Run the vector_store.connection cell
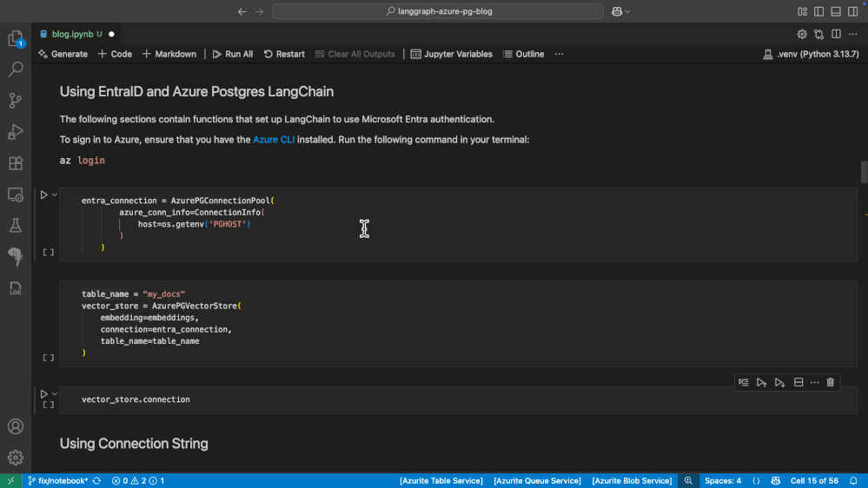Image resolution: width=868 pixels, height=488 pixels. (x=43, y=394)
